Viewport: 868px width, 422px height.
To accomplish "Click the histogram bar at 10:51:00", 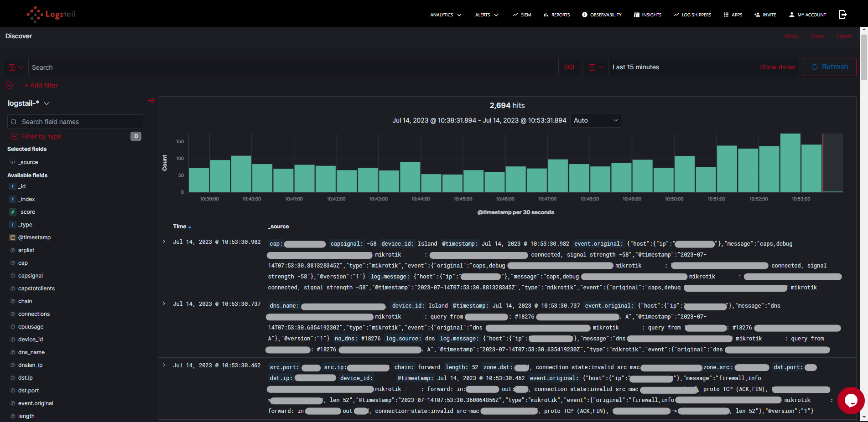I will (727, 169).
